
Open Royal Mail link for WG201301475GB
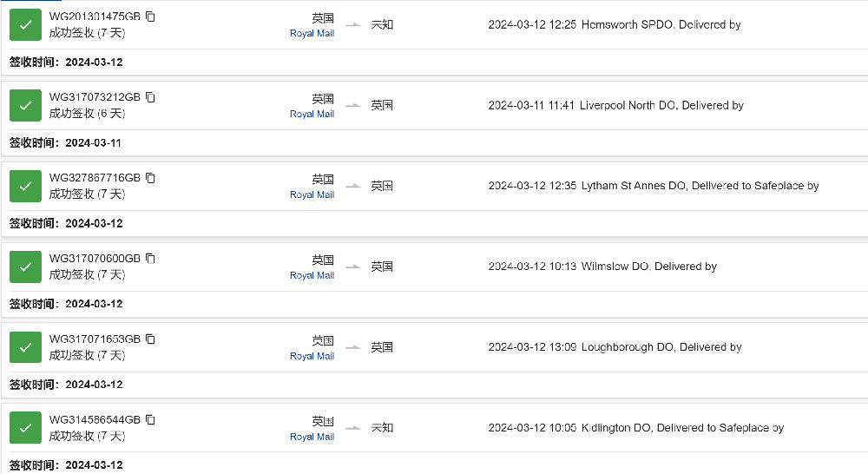[x=312, y=33]
